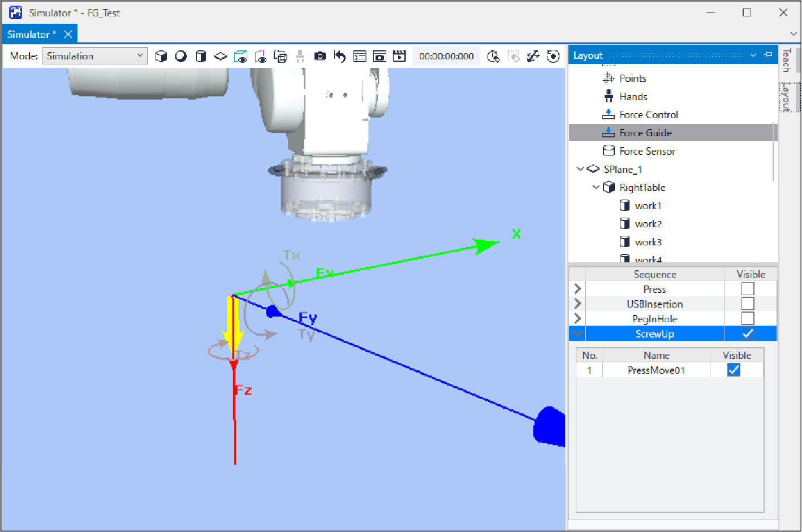
Task: Click the plane object toolbar icon
Action: pos(221,56)
